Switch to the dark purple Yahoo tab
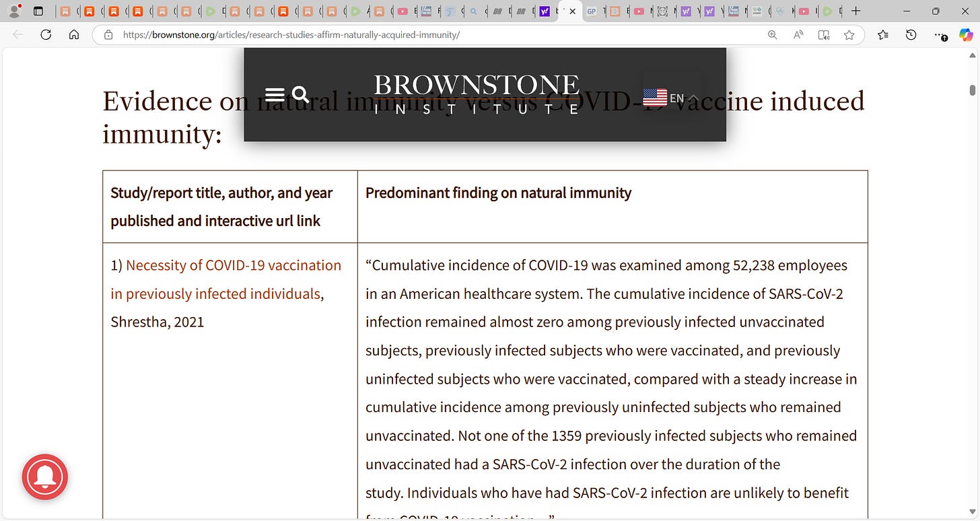 coord(545,11)
